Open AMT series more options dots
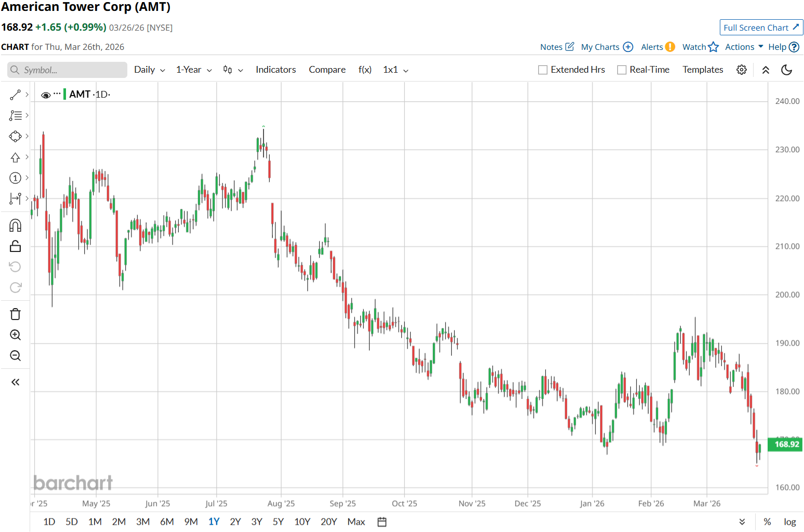804x532 pixels. 57,94
